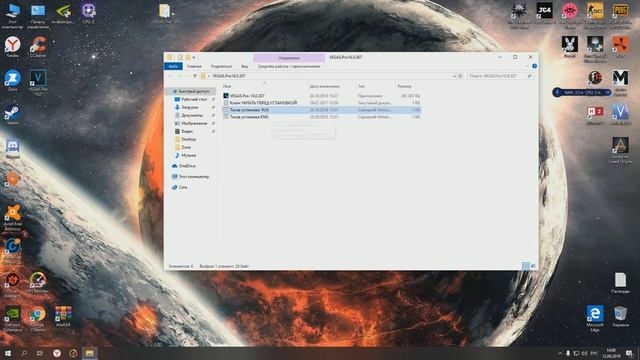This screenshot has width=640, height=360.
Task: Switch to large icons view in status bar
Action: click(533, 266)
